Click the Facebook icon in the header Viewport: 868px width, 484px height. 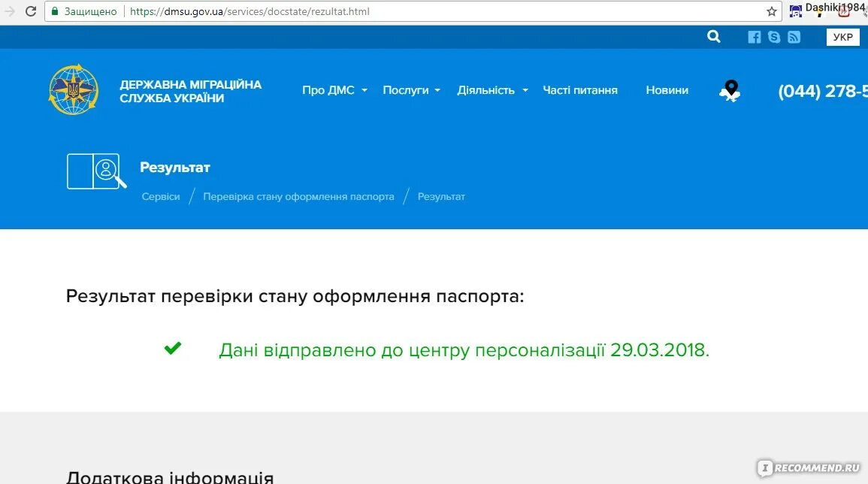point(754,36)
